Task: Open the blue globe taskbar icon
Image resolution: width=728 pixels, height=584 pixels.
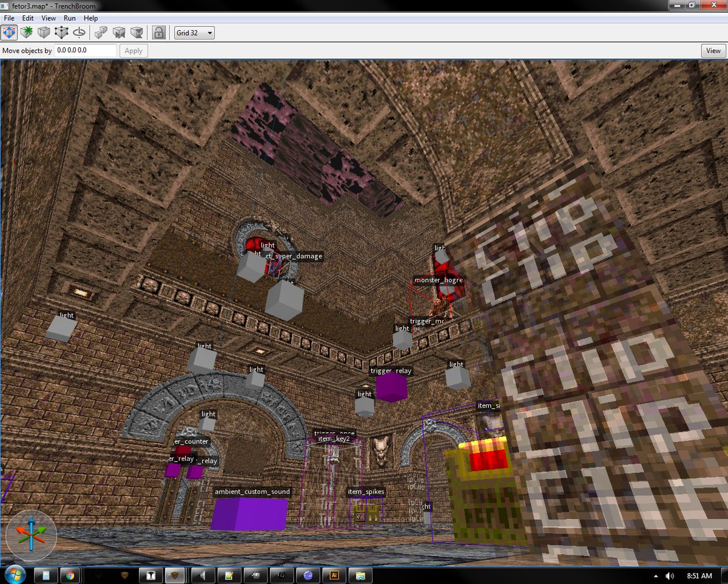Action: 308,575
